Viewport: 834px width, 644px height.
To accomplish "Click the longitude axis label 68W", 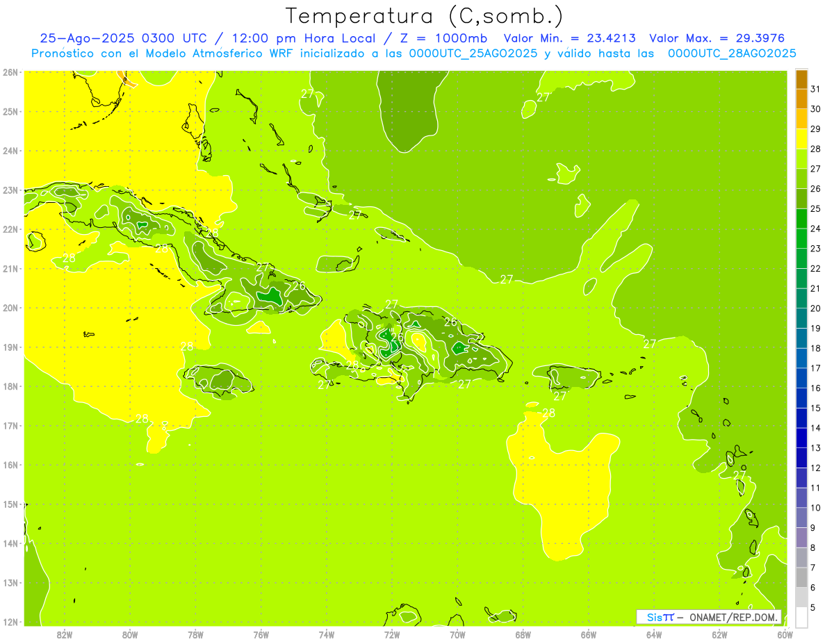I will coord(523,634).
